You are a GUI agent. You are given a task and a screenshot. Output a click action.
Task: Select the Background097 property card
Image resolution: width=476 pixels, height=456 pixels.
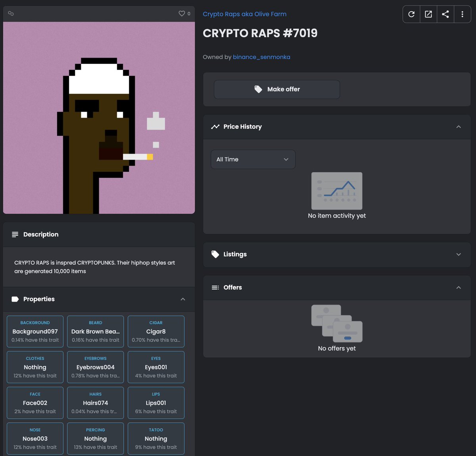pyautogui.click(x=35, y=331)
